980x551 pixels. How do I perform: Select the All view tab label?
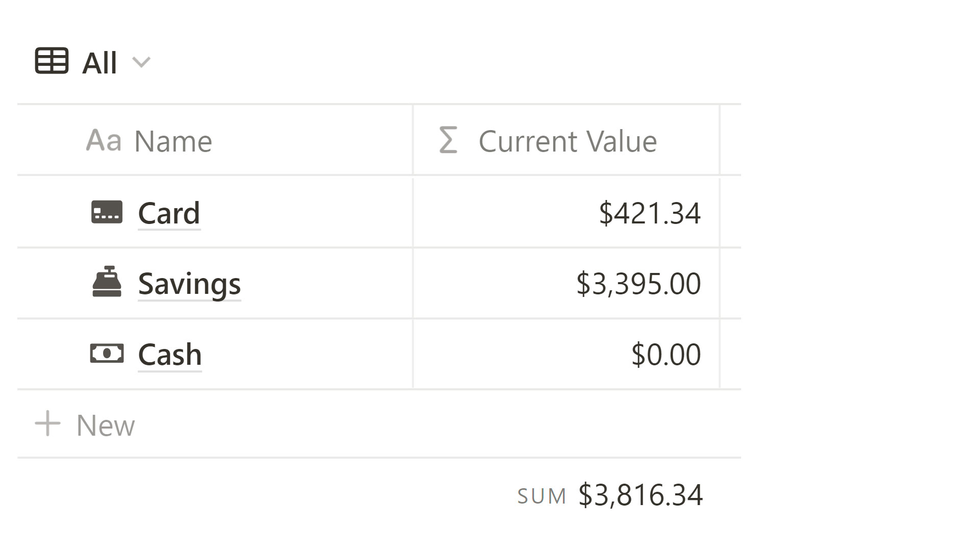100,63
